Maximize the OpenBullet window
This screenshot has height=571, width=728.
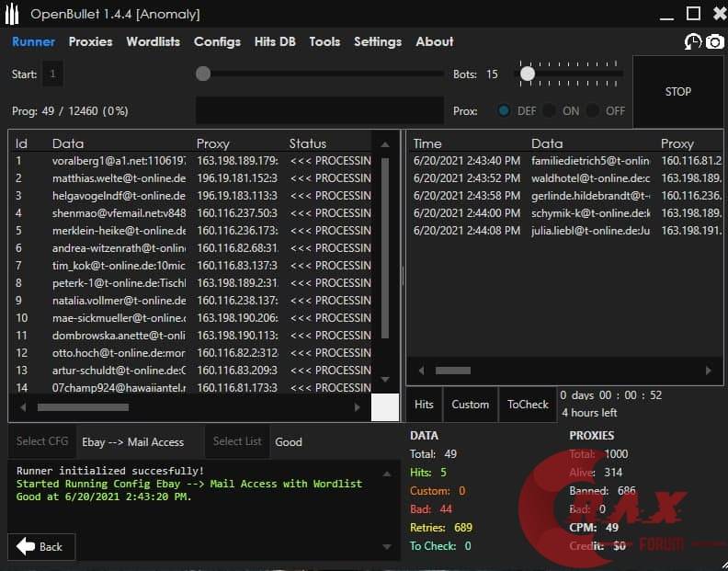point(693,13)
